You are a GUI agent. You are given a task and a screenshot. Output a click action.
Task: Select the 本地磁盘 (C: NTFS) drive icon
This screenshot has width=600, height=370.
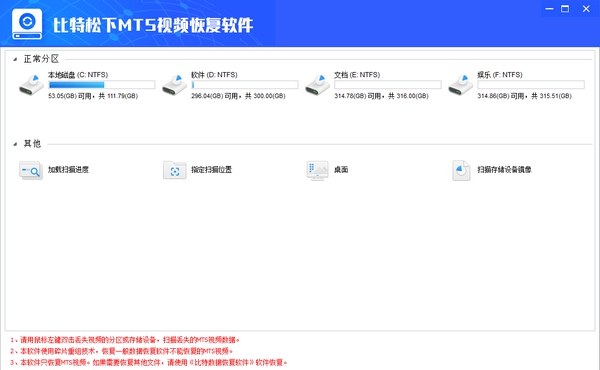tap(32, 85)
